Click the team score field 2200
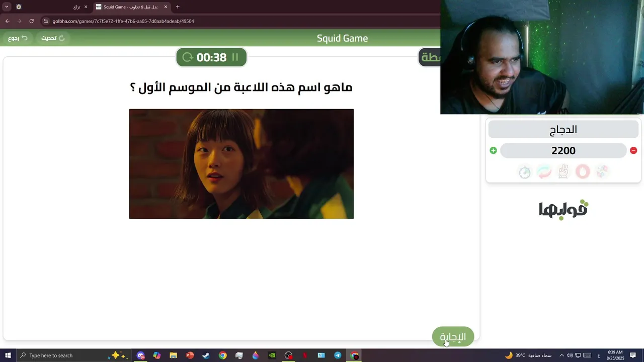 coord(563,150)
